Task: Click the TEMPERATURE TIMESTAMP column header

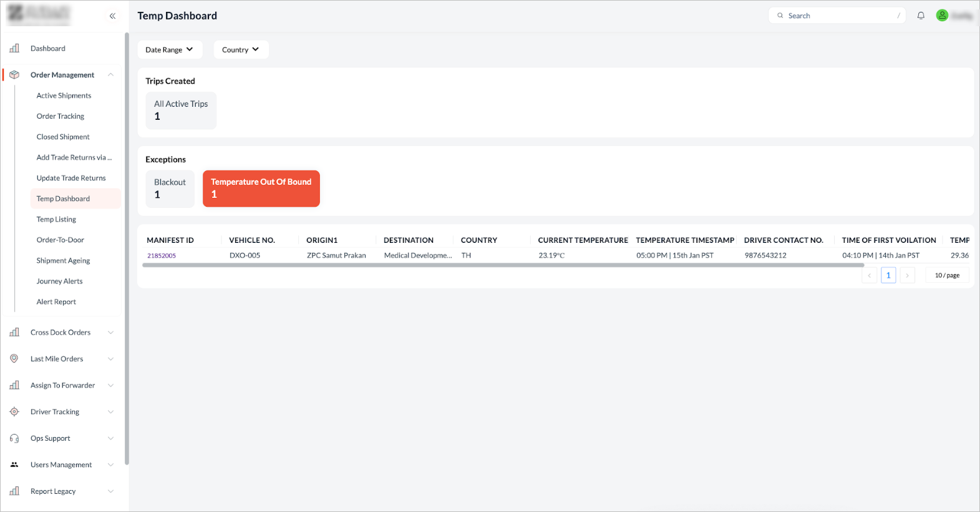Action: point(685,240)
